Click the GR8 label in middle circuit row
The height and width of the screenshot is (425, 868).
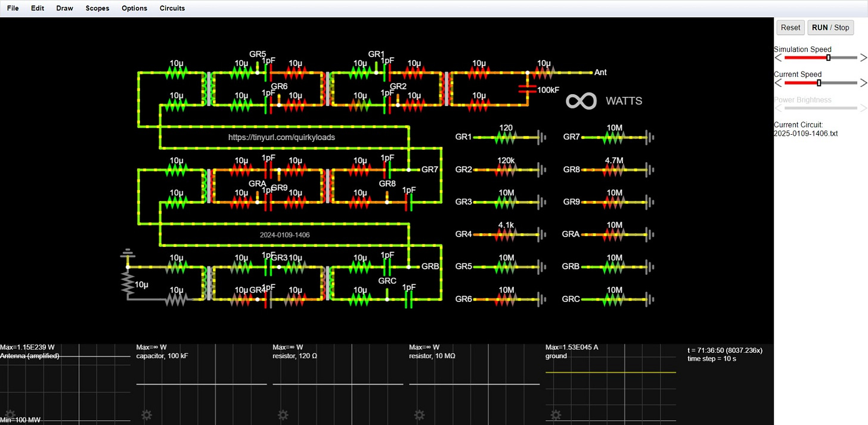[x=387, y=184]
